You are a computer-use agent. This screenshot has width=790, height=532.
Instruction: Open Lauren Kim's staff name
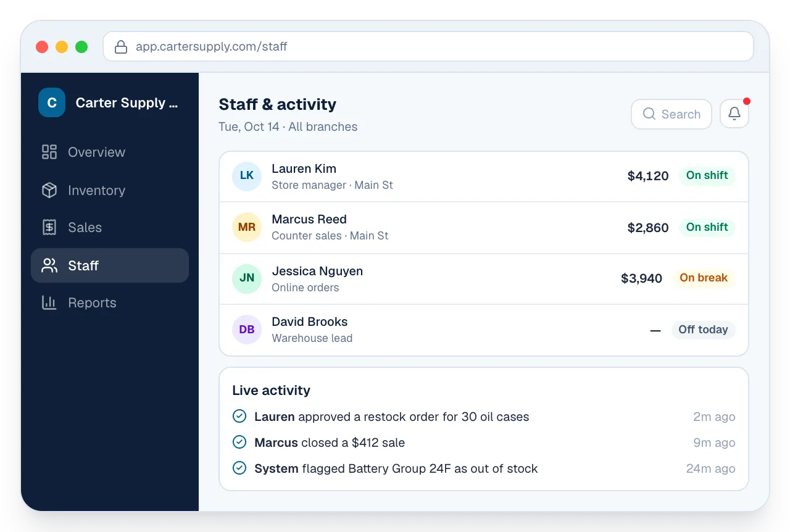click(304, 168)
